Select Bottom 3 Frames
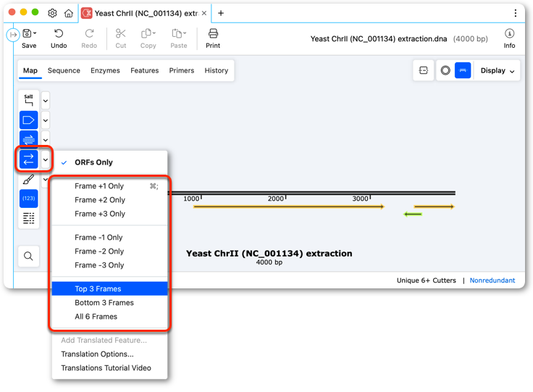Screen dimensions: 533x392 (x=109, y=303)
